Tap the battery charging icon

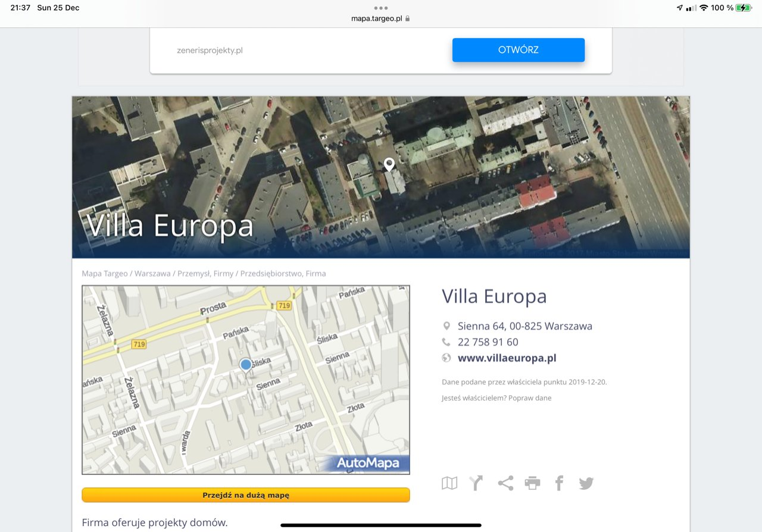click(x=744, y=8)
